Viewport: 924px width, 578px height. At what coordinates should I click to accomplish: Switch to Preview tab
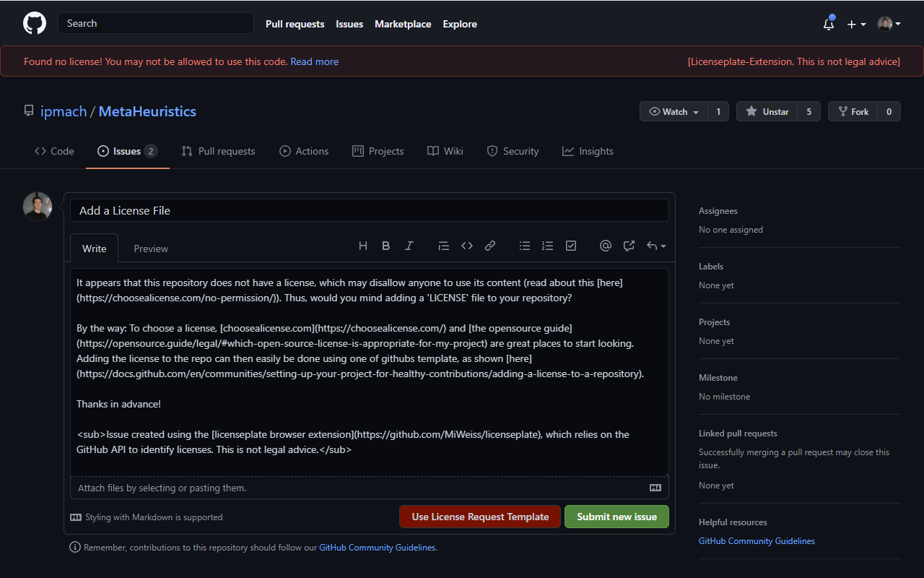click(x=151, y=248)
